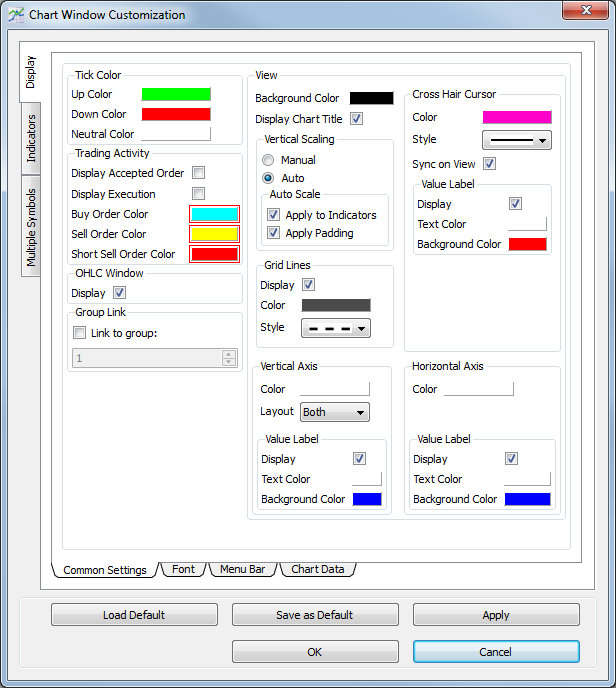This screenshot has width=616, height=688.
Task: Expand the Vertical Axis Layout dropdown
Action: click(x=335, y=412)
